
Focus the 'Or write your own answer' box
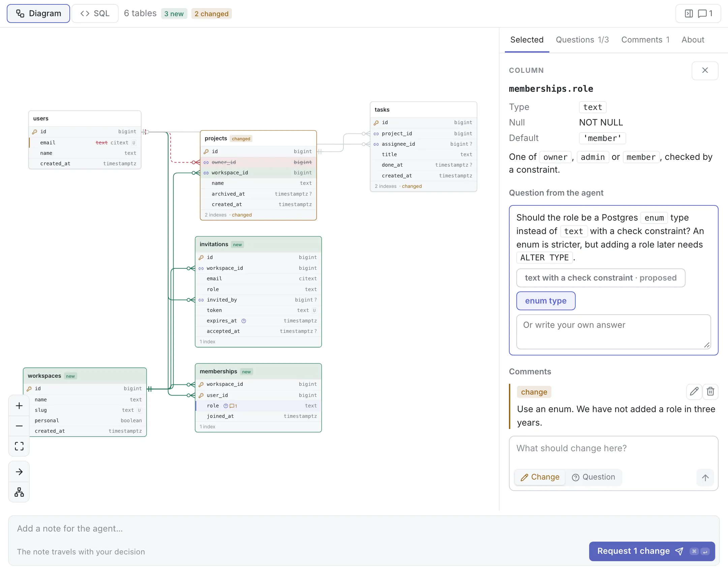tap(613, 332)
